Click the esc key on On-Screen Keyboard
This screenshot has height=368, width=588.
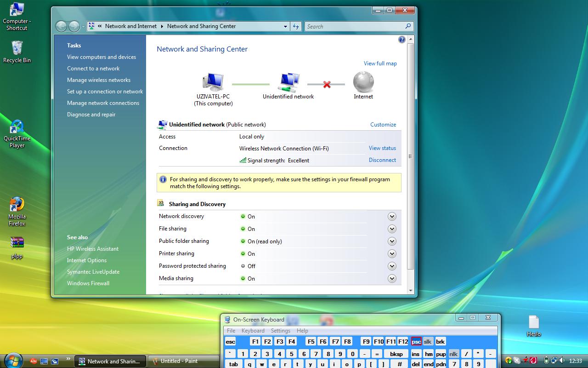point(231,341)
